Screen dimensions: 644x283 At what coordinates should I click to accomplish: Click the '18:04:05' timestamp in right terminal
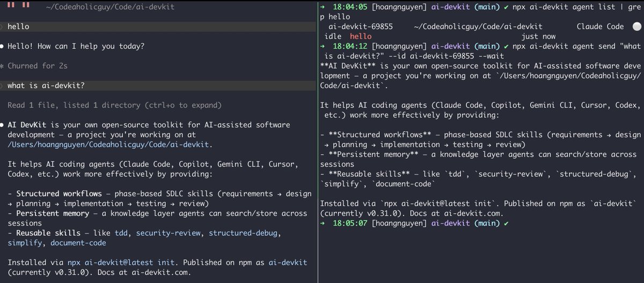(x=350, y=7)
